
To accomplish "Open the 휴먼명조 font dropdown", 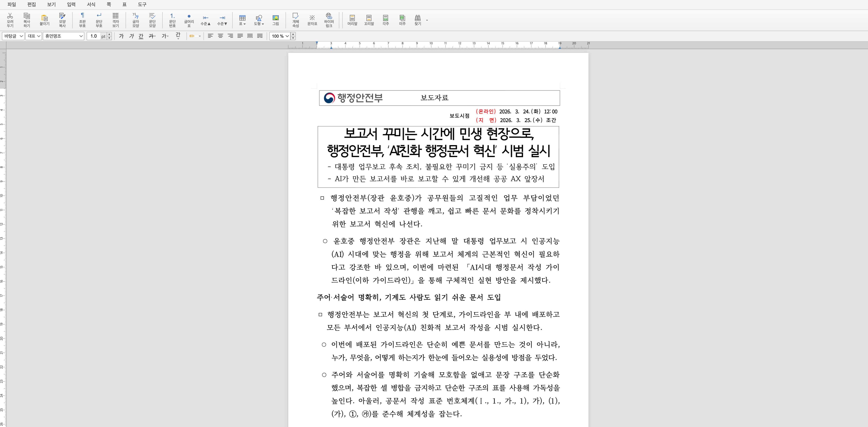I will pos(63,36).
